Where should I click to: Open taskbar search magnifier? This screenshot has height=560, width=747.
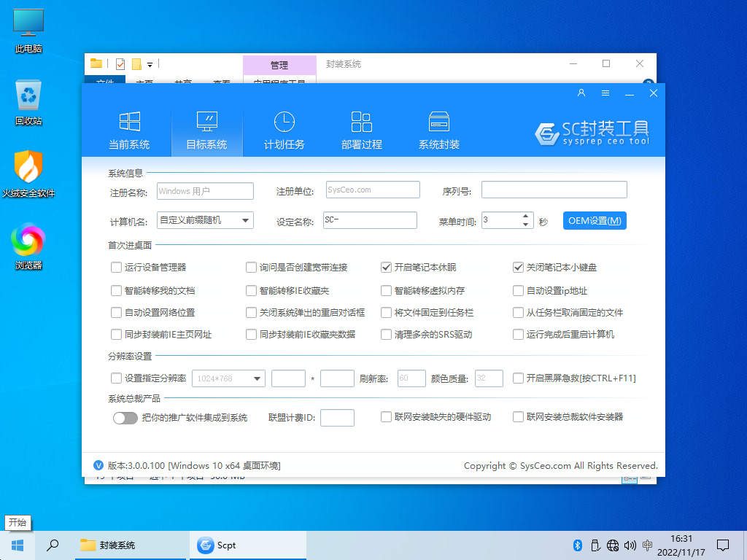tap(53, 545)
